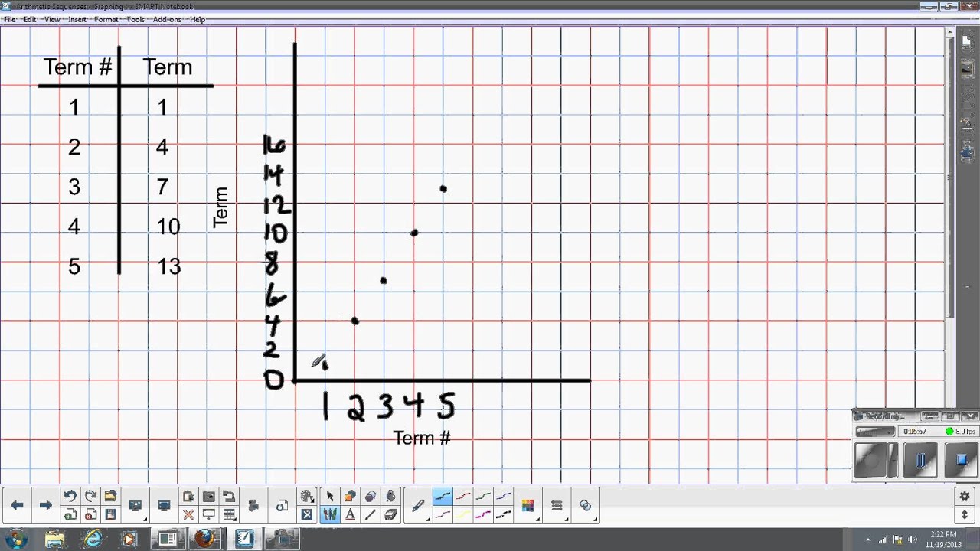Screen dimensions: 980x551
Task: Select the Shapes tool
Action: click(x=350, y=496)
